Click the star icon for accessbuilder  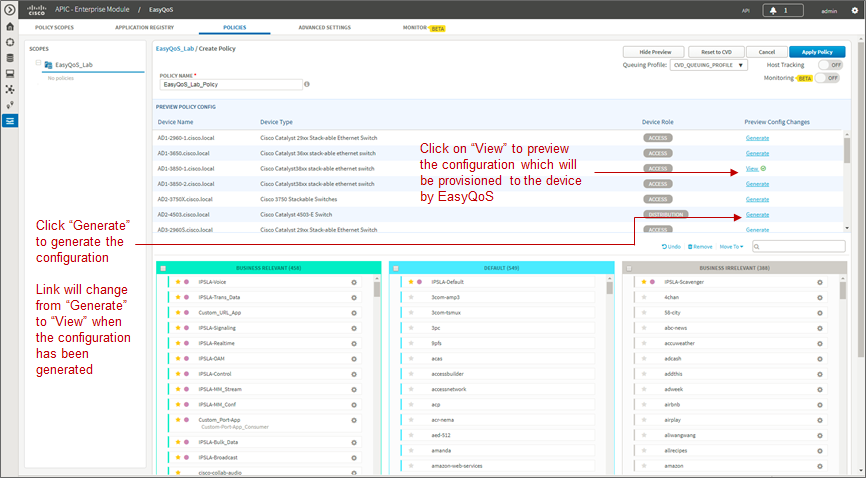click(411, 374)
